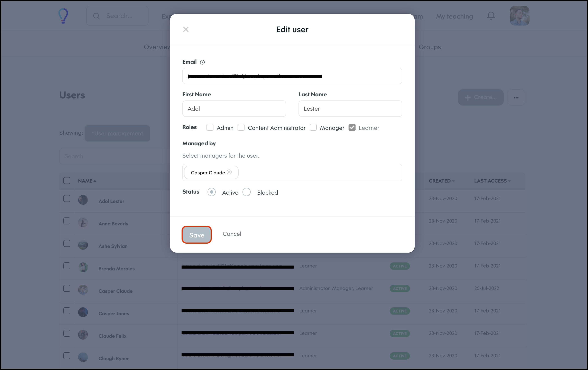Click the magnifier search icon
The height and width of the screenshot is (370, 588).
click(97, 16)
